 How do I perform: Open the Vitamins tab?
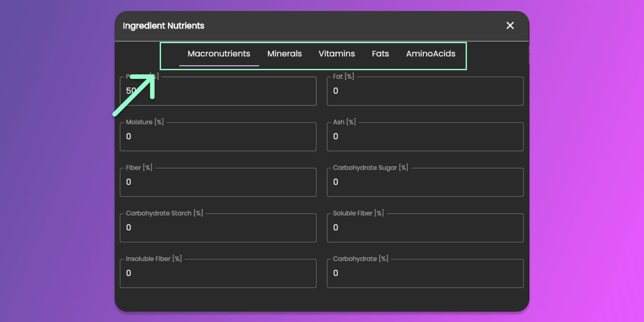coord(336,54)
